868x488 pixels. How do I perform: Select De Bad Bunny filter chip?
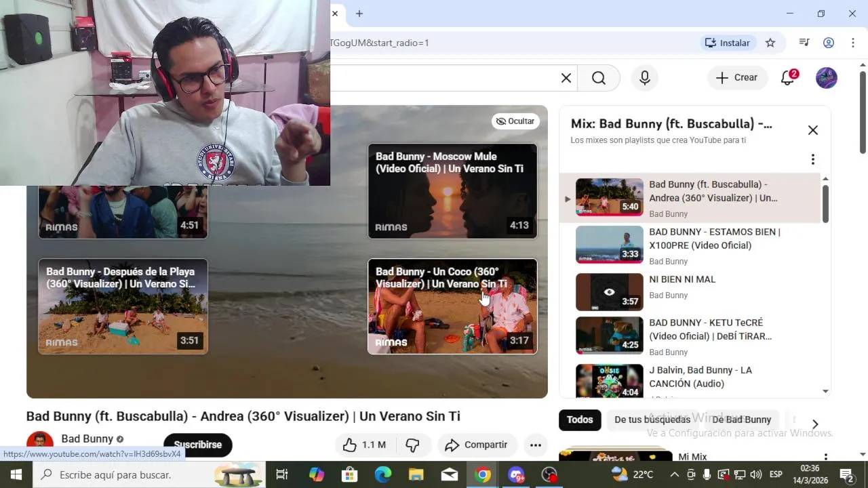pyautogui.click(x=742, y=420)
